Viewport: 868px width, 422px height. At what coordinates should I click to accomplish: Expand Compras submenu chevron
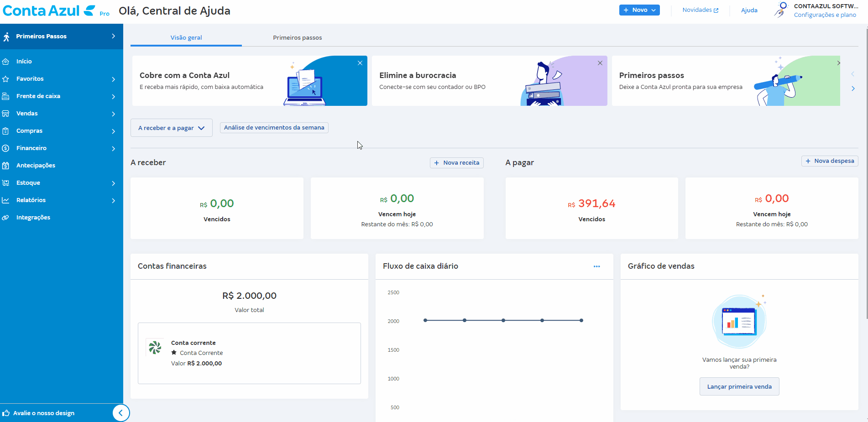coord(114,131)
